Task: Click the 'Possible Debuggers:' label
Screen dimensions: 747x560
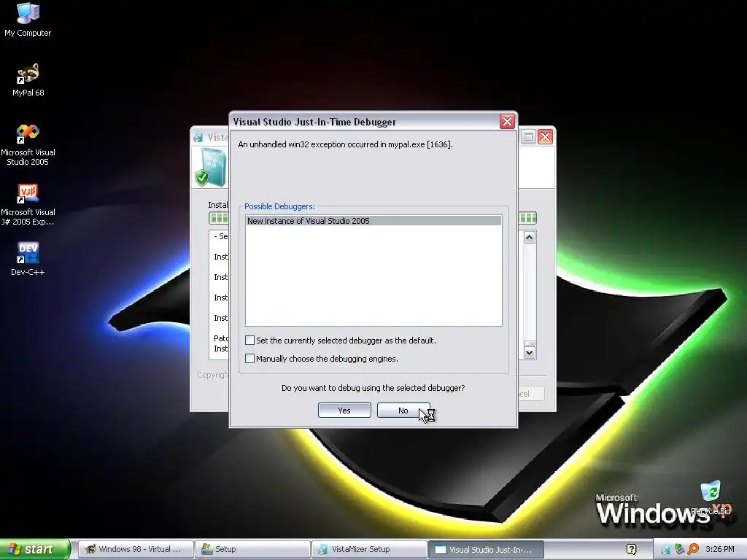Action: (x=279, y=206)
